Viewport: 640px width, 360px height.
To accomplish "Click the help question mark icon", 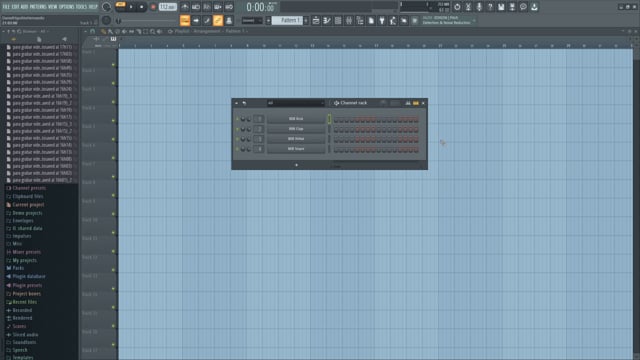I will (490, 7).
